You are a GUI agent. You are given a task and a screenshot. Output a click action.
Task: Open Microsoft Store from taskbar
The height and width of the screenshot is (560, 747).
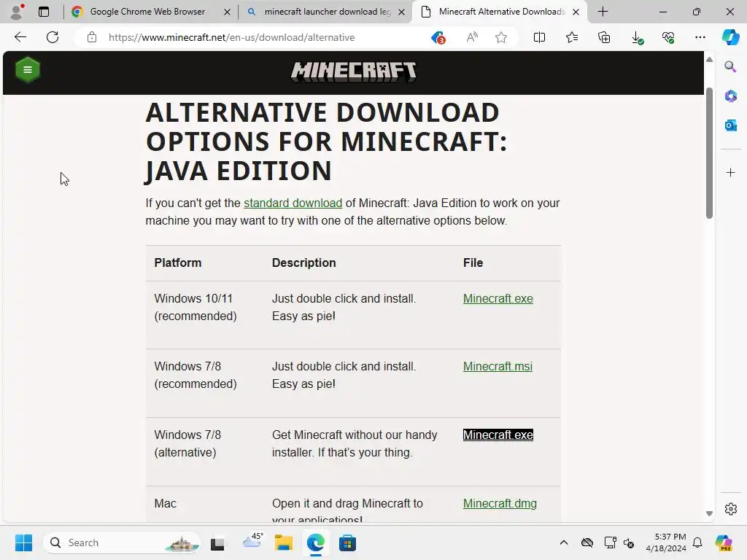347,542
